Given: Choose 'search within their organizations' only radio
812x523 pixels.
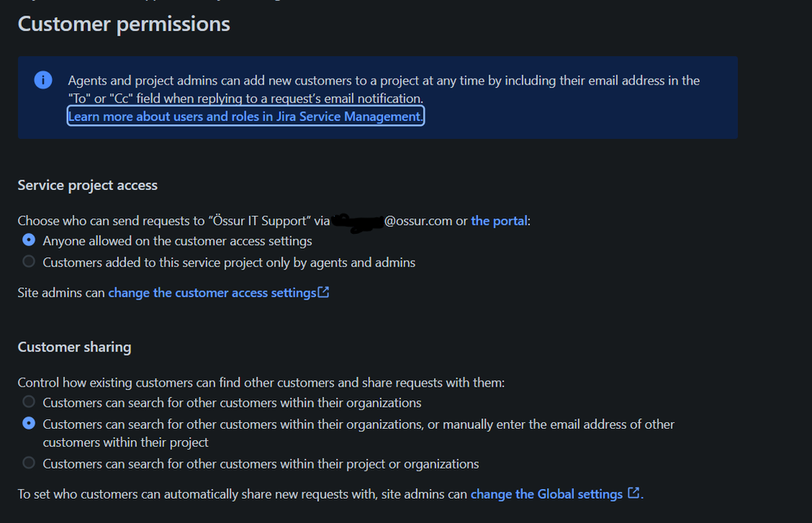Looking at the screenshot, I should (29, 402).
